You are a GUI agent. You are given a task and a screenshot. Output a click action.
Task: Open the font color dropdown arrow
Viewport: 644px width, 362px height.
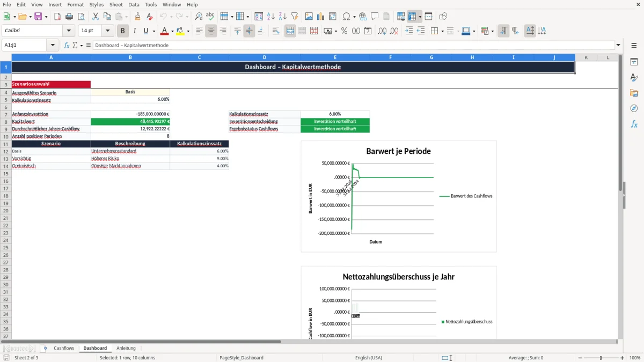click(x=172, y=31)
